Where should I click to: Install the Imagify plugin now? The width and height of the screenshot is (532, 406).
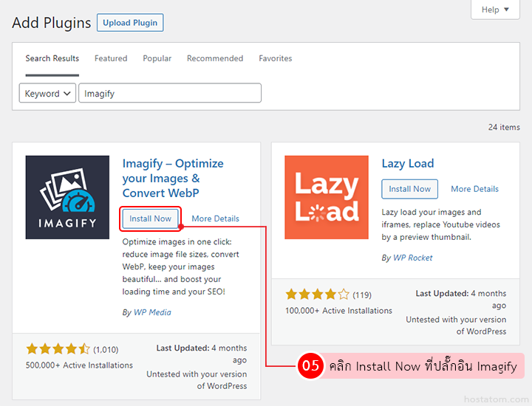(x=151, y=219)
